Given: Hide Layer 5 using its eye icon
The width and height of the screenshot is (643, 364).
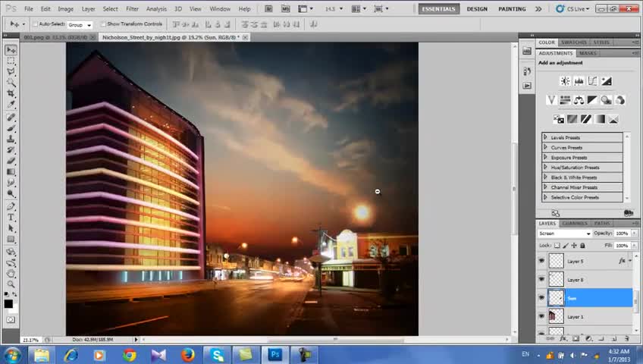Looking at the screenshot, I should tap(541, 261).
